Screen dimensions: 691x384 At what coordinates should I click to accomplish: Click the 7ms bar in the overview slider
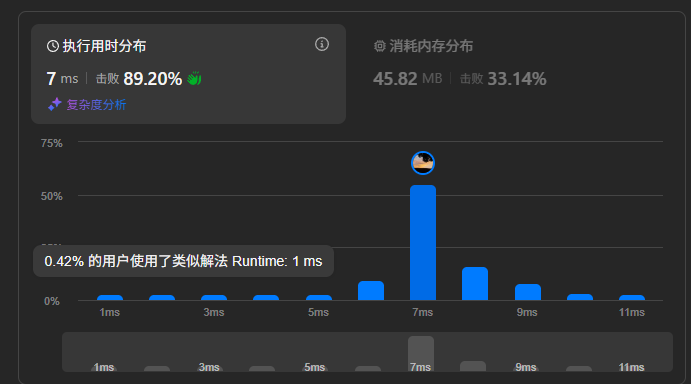(x=421, y=354)
